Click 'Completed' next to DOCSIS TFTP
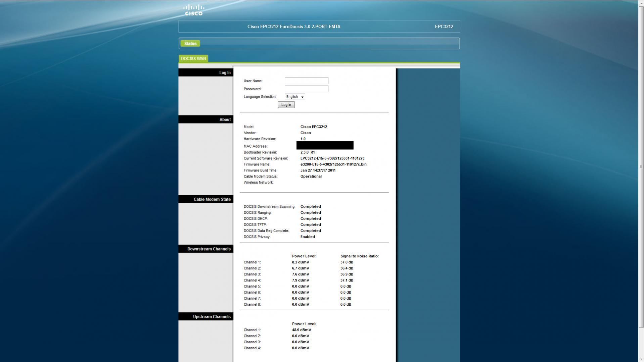This screenshot has height=362, width=644. click(311, 225)
